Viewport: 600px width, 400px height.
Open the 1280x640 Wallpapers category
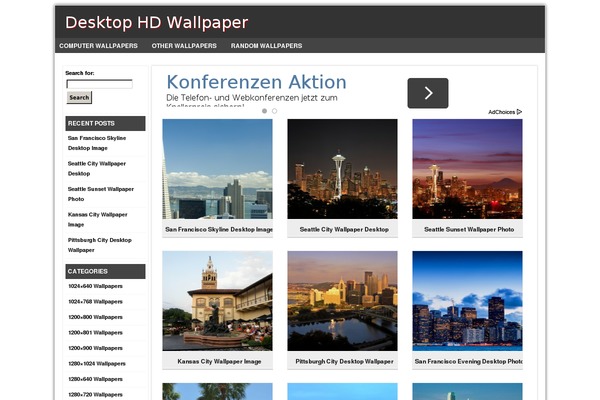pyautogui.click(x=95, y=379)
